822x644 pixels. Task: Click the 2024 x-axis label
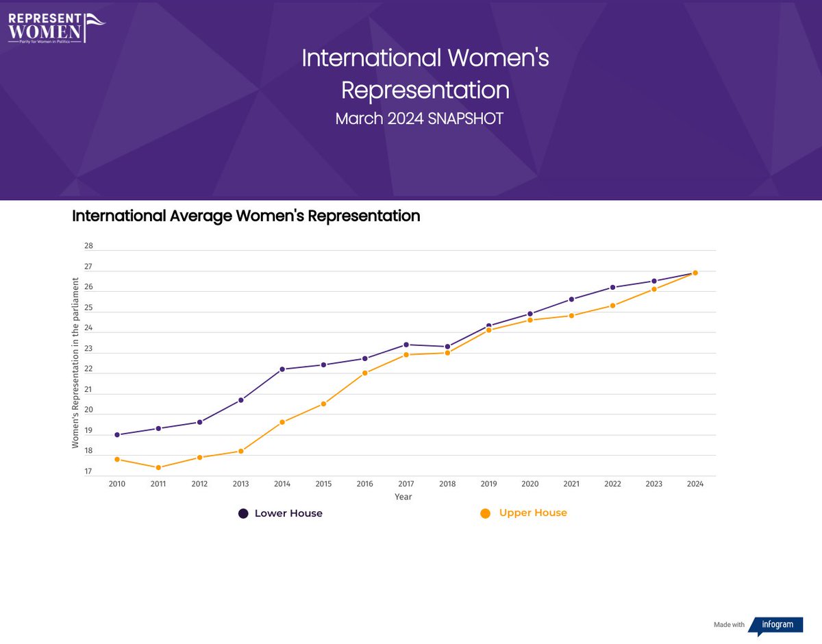(695, 484)
